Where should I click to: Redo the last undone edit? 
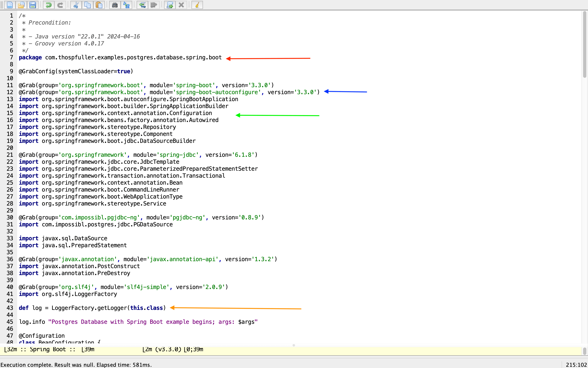tap(60, 5)
